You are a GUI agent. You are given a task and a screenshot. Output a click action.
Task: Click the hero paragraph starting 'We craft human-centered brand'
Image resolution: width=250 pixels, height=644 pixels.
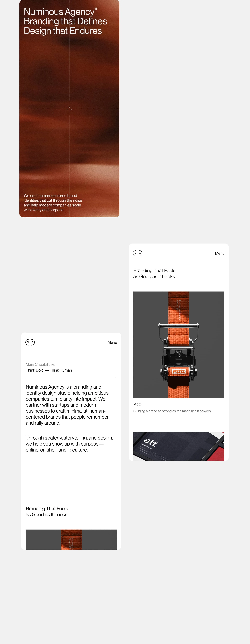[53, 203]
